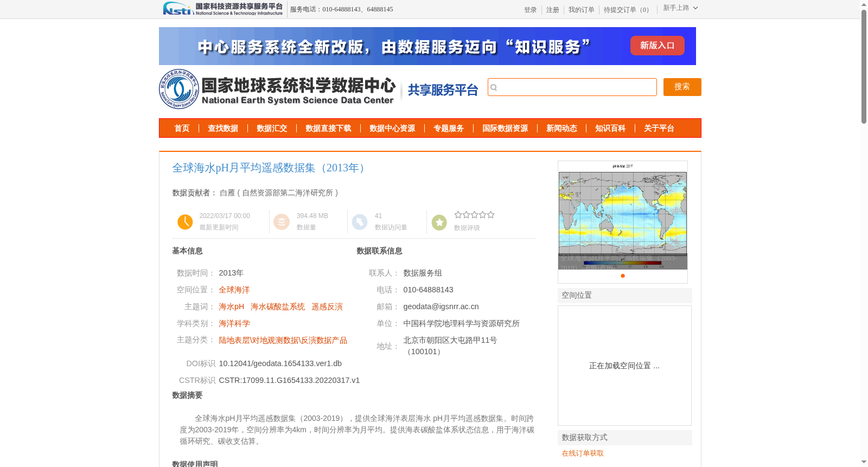Click the 遥感反演 keyword link

pyautogui.click(x=327, y=307)
